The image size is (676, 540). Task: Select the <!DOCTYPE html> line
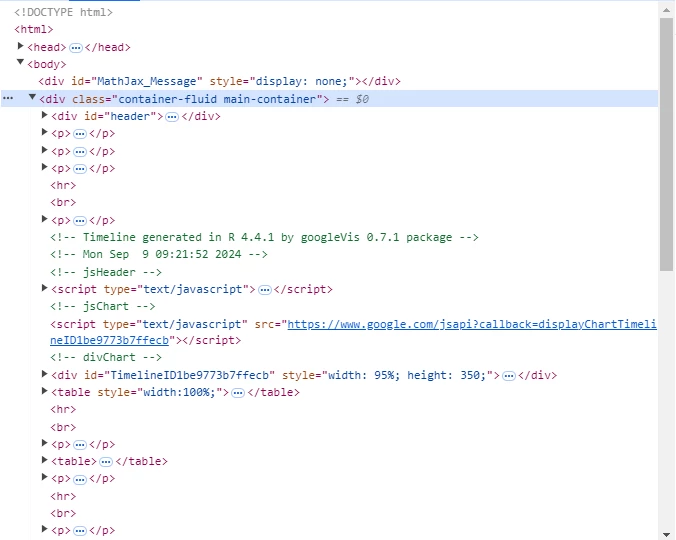[63, 12]
